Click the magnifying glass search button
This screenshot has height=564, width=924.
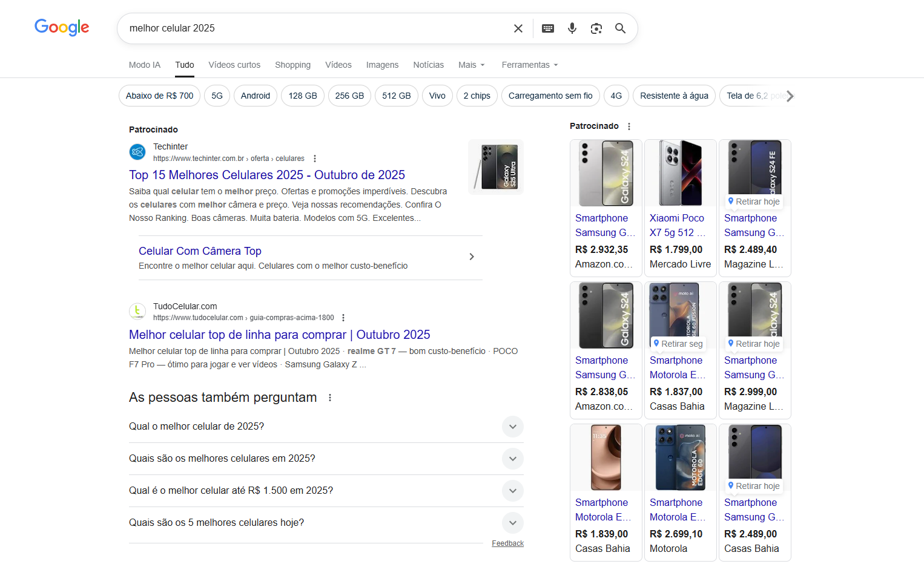click(620, 28)
